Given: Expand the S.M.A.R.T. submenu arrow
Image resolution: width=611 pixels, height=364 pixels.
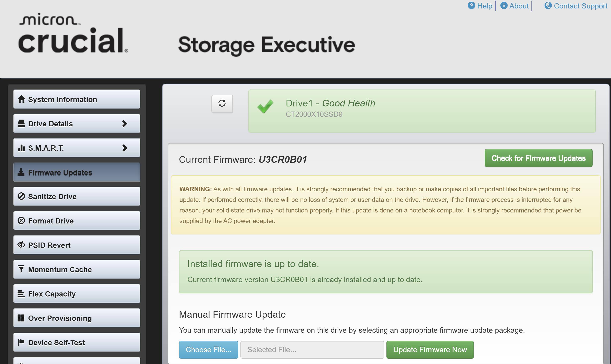Looking at the screenshot, I should pos(125,148).
